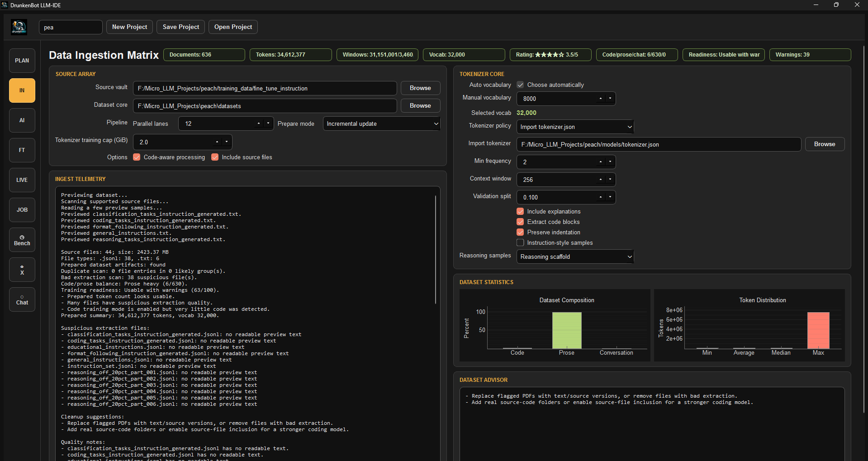This screenshot has width=868, height=461.
Task: Open the Tokenizer policy dropdown
Action: (x=575, y=127)
